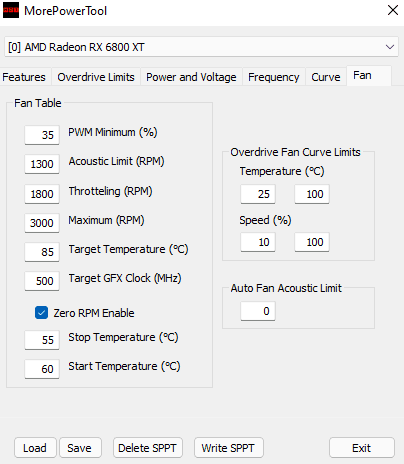Image resolution: width=404 pixels, height=464 pixels.
Task: Disable the Zero RPM Enable checkbox
Action: tap(41, 313)
